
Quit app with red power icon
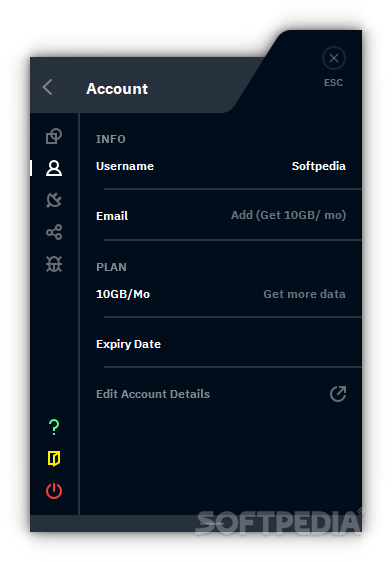point(54,491)
